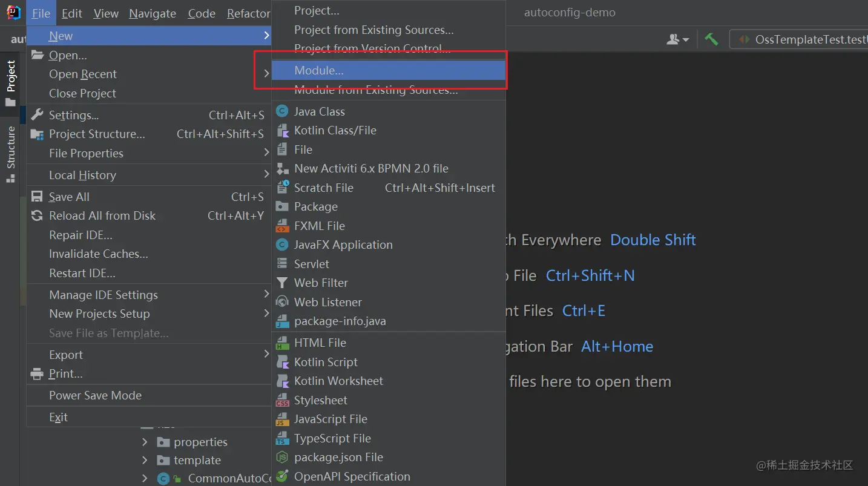Expand the Open Recent submenu arrow
This screenshot has height=486, width=868.
tap(266, 74)
